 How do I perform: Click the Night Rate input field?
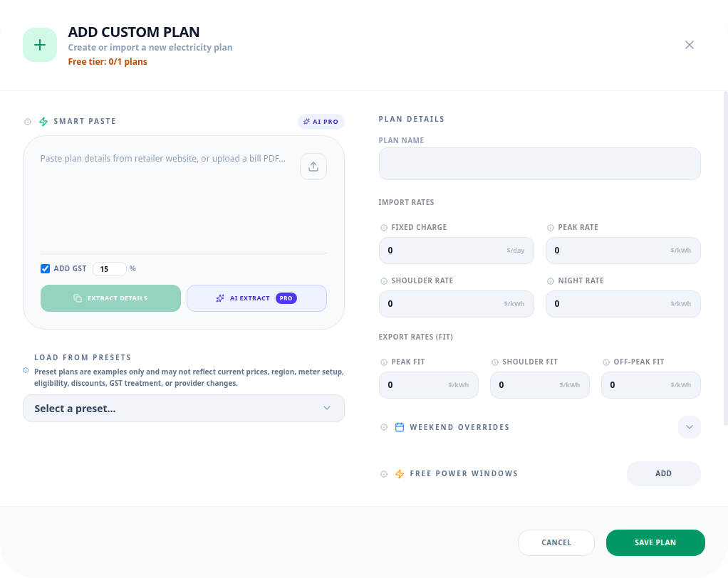[x=623, y=304]
